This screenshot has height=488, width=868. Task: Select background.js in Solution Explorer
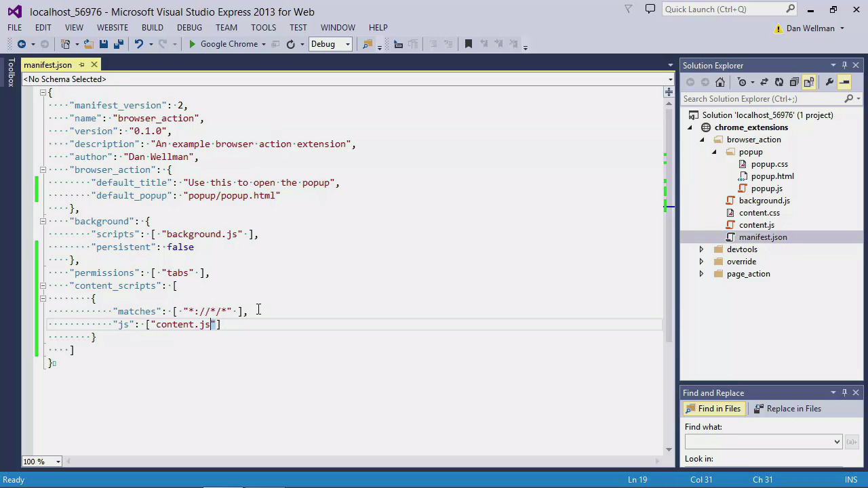coord(764,201)
